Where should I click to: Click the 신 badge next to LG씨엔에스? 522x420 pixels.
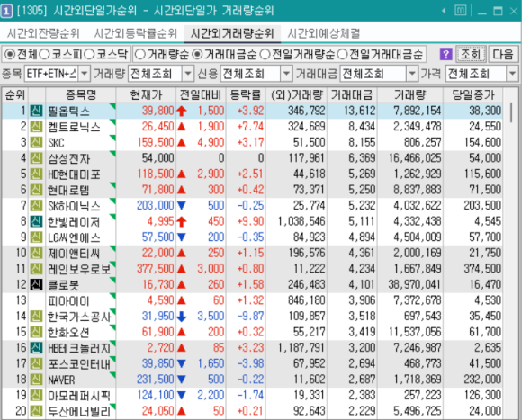click(36, 237)
